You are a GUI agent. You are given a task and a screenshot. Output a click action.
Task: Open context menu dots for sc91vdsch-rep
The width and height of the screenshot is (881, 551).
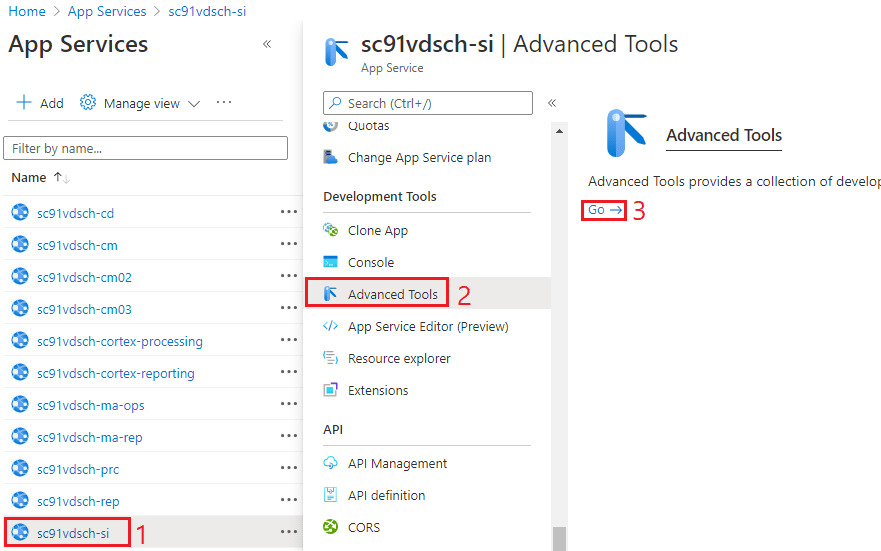click(x=289, y=500)
